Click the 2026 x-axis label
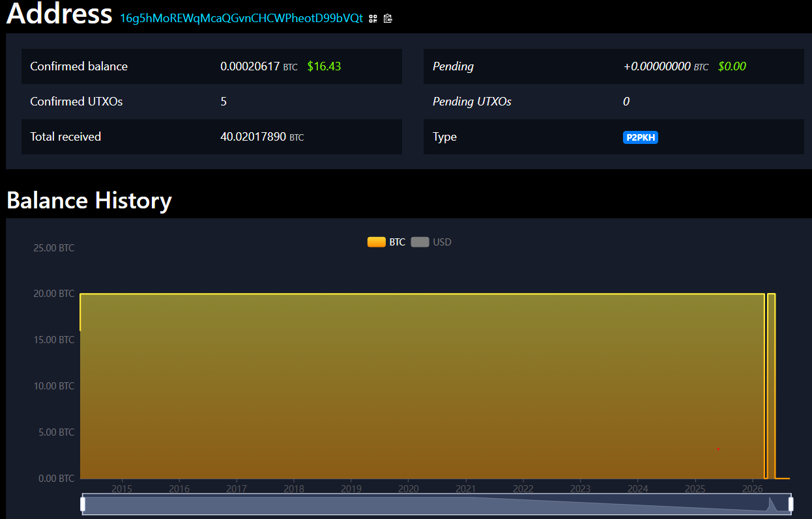The height and width of the screenshot is (519, 812). click(753, 488)
